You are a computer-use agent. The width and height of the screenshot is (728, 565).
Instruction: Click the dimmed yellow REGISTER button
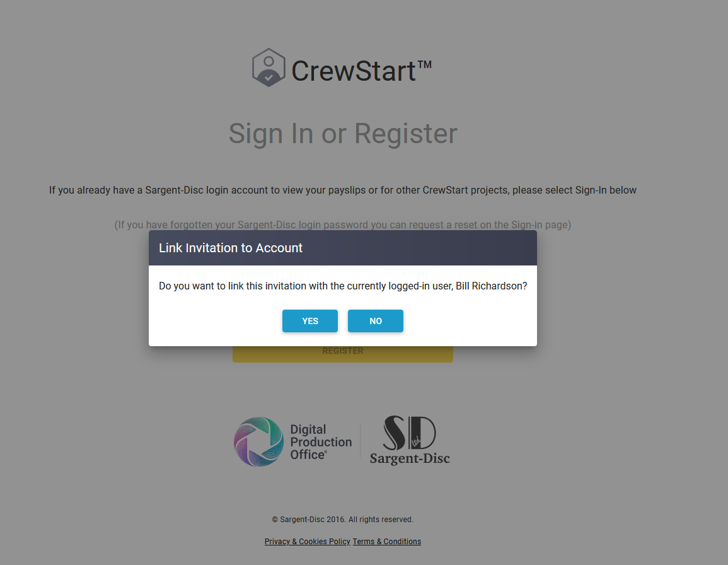point(343,354)
